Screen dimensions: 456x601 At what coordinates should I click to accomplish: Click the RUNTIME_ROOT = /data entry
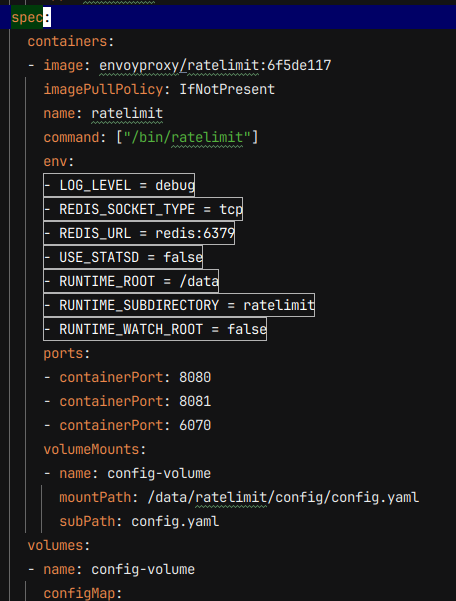tap(131, 281)
